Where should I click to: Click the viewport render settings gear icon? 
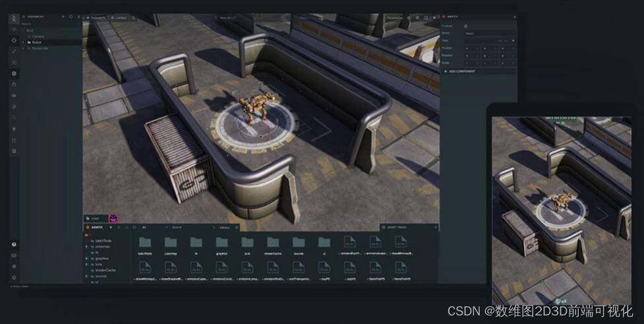click(x=417, y=18)
